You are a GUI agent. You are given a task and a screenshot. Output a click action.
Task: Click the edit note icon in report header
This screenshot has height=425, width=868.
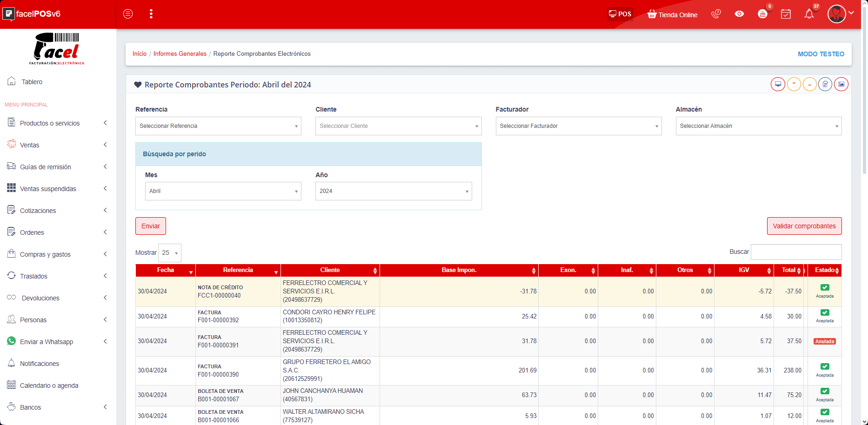click(825, 84)
